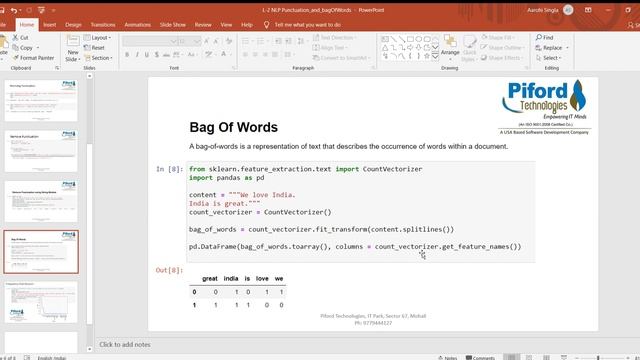Click the Tell me lightbulb icon

click(x=266, y=25)
